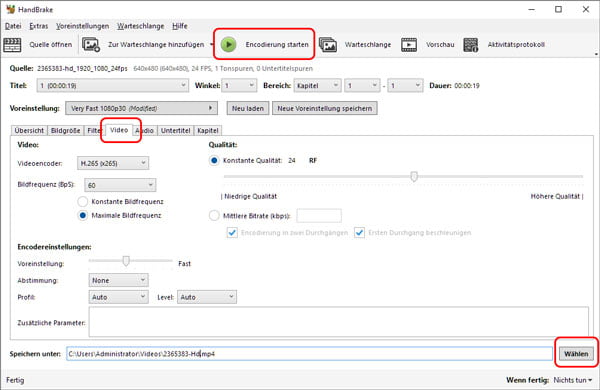Open the Hilfe menu

click(179, 26)
